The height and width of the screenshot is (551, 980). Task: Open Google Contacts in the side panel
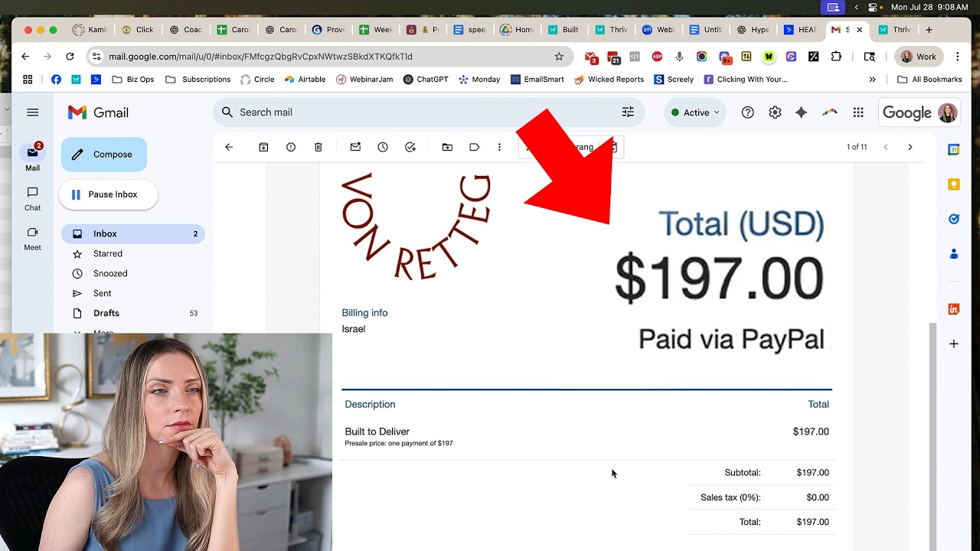pyautogui.click(x=954, y=253)
